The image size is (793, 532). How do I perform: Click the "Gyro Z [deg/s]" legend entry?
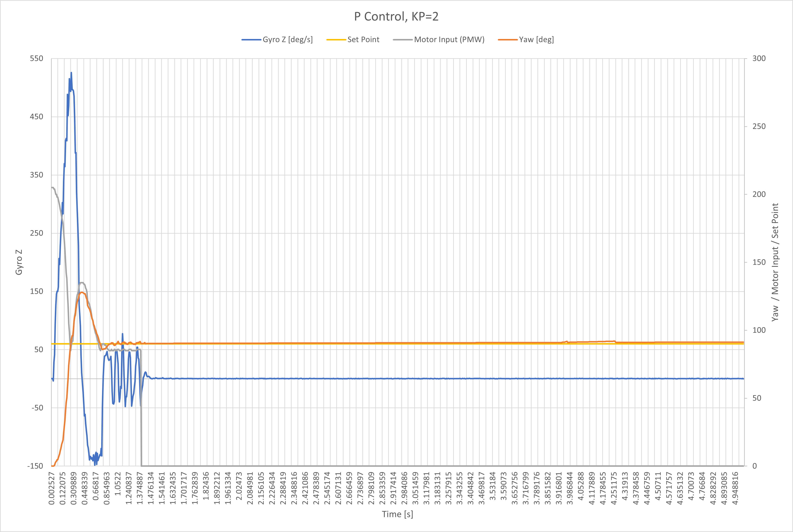(x=277, y=39)
